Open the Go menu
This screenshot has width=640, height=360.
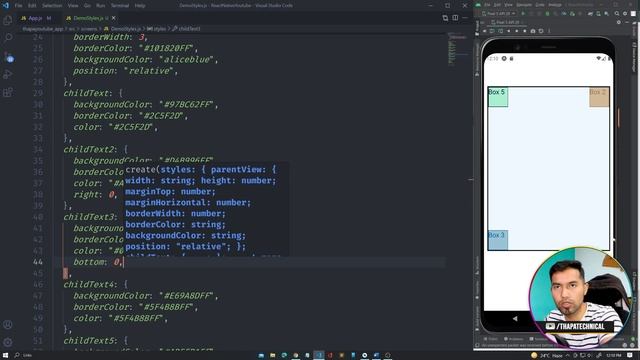pos(87,6)
